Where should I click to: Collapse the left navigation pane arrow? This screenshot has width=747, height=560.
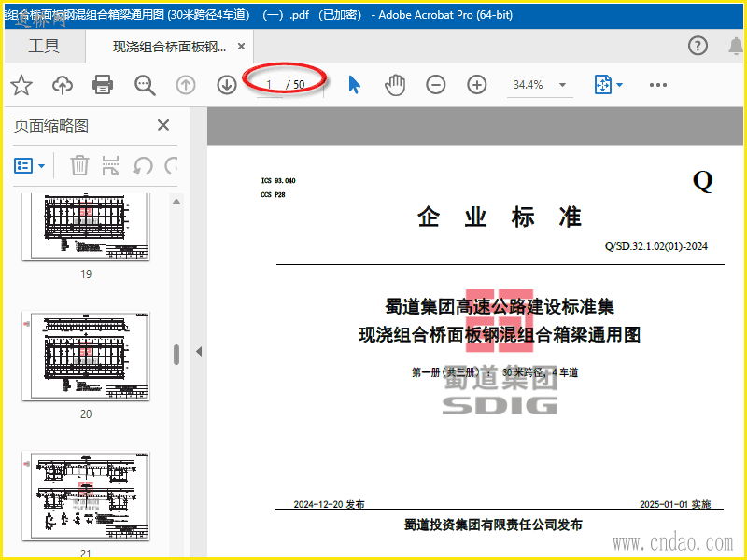coord(199,352)
